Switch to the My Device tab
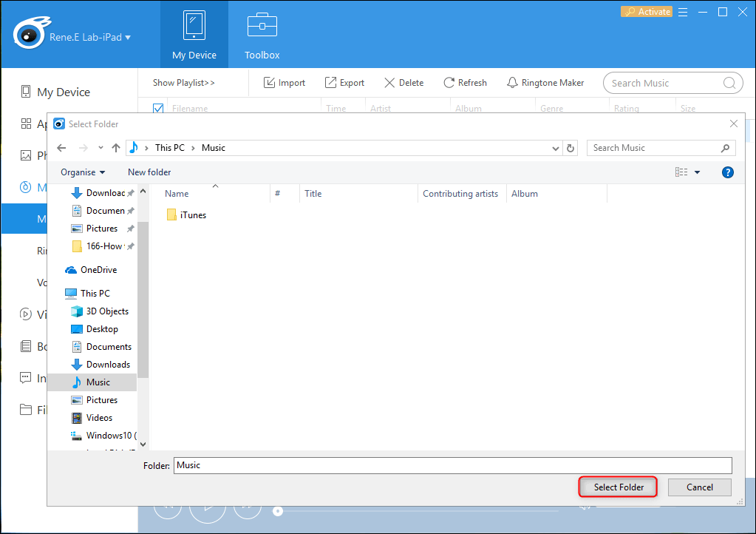 (x=194, y=35)
